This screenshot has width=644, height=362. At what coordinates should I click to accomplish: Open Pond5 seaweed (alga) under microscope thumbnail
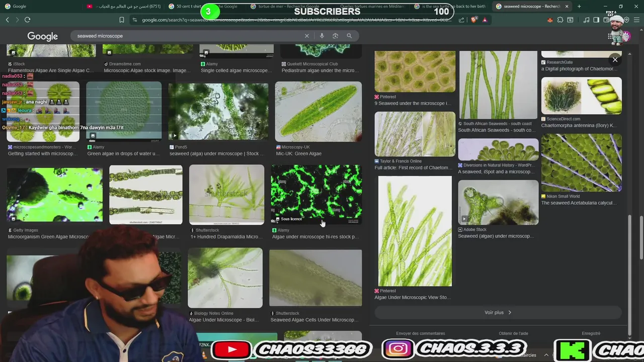[218, 111]
